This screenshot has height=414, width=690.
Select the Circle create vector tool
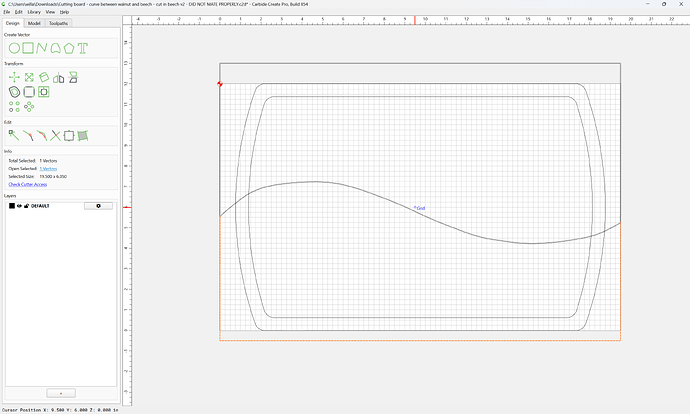pos(14,48)
